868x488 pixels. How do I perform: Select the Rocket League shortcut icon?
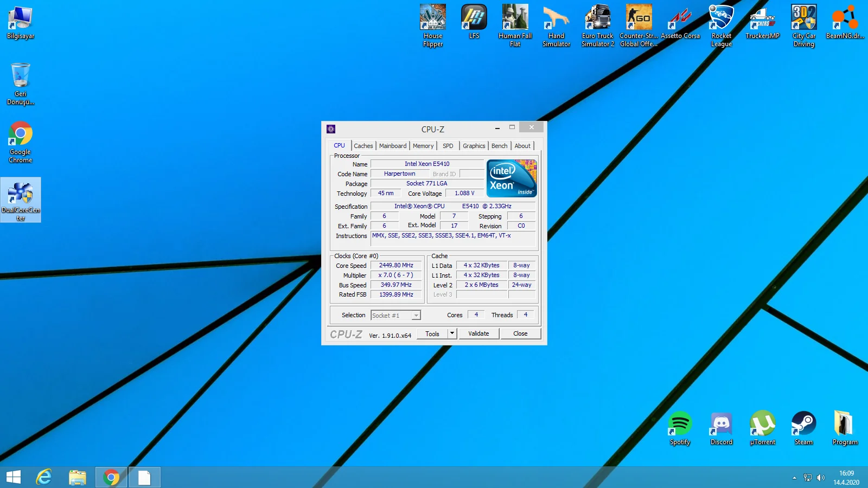click(721, 19)
